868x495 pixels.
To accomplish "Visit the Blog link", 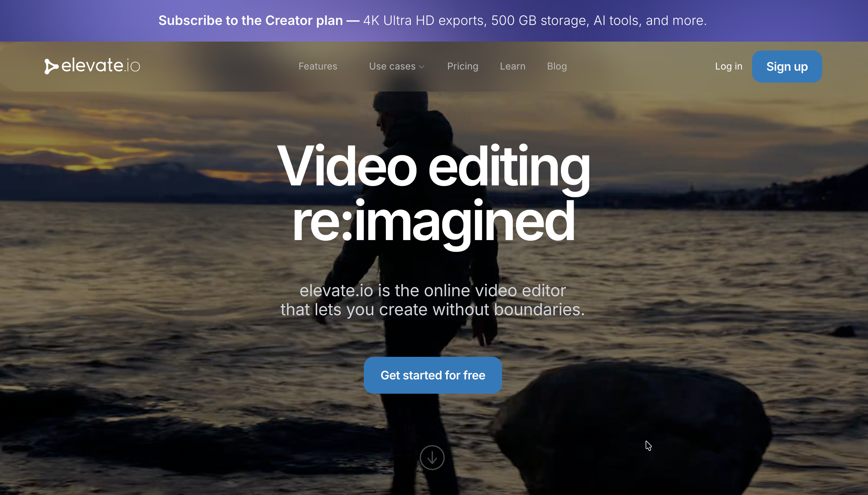I will tap(557, 66).
